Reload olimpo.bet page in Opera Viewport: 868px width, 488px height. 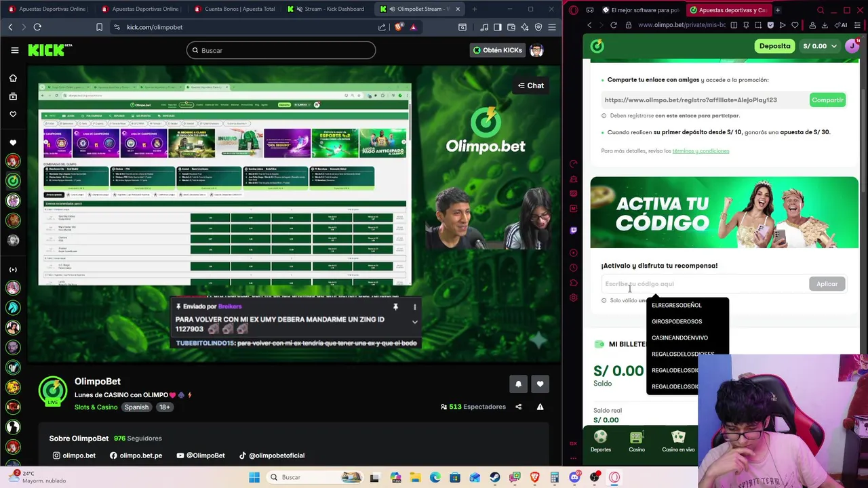(x=613, y=25)
